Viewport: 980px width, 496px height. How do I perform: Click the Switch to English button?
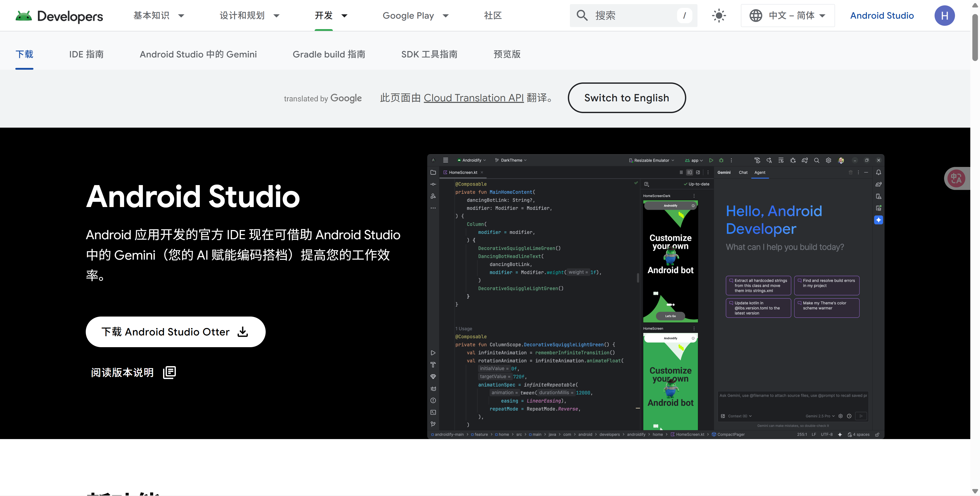tap(627, 98)
